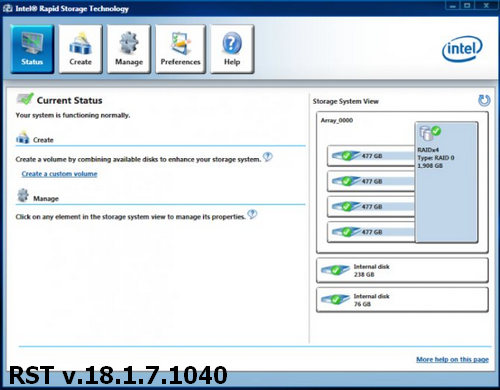Select the fourth 477 GB array disk
The height and width of the screenshot is (390, 500).
pos(371,232)
